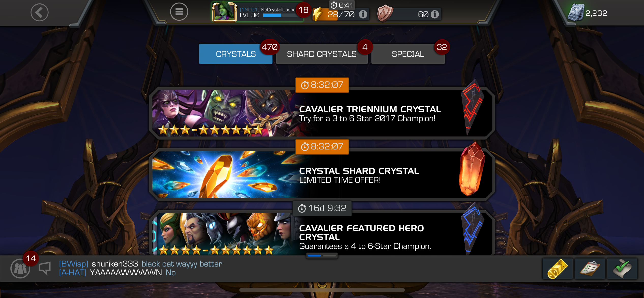Go back using the back arrow button
644x298 pixels.
(x=39, y=12)
